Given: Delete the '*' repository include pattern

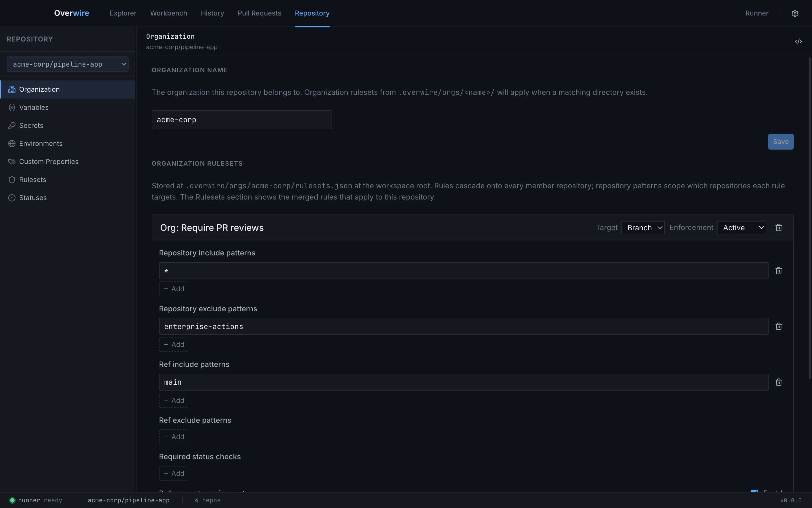Looking at the screenshot, I should [779, 270].
